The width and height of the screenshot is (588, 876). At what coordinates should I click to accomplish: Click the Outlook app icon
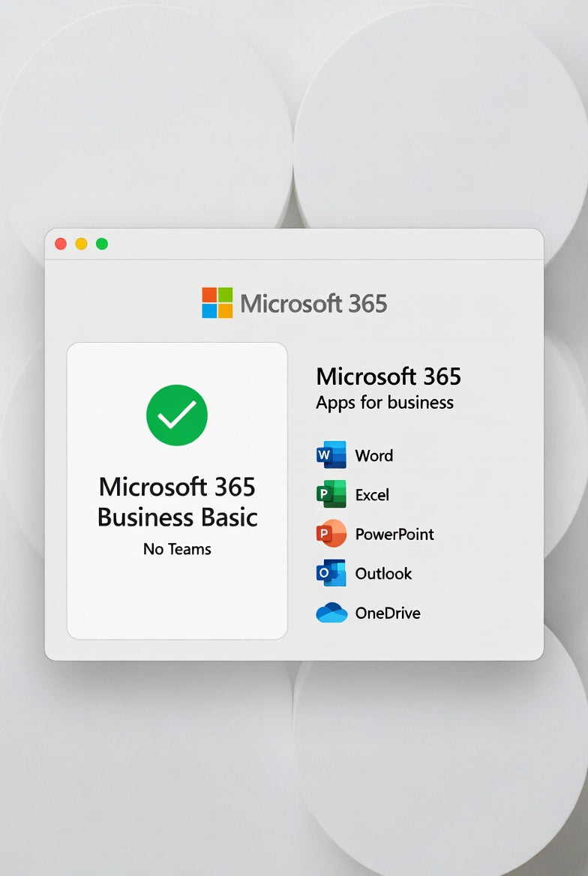point(331,573)
